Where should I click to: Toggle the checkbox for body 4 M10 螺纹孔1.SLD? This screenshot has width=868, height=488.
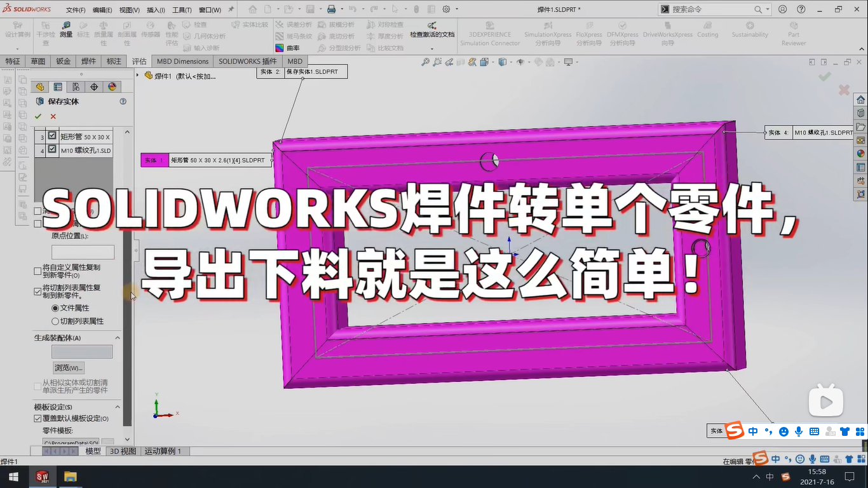52,149
